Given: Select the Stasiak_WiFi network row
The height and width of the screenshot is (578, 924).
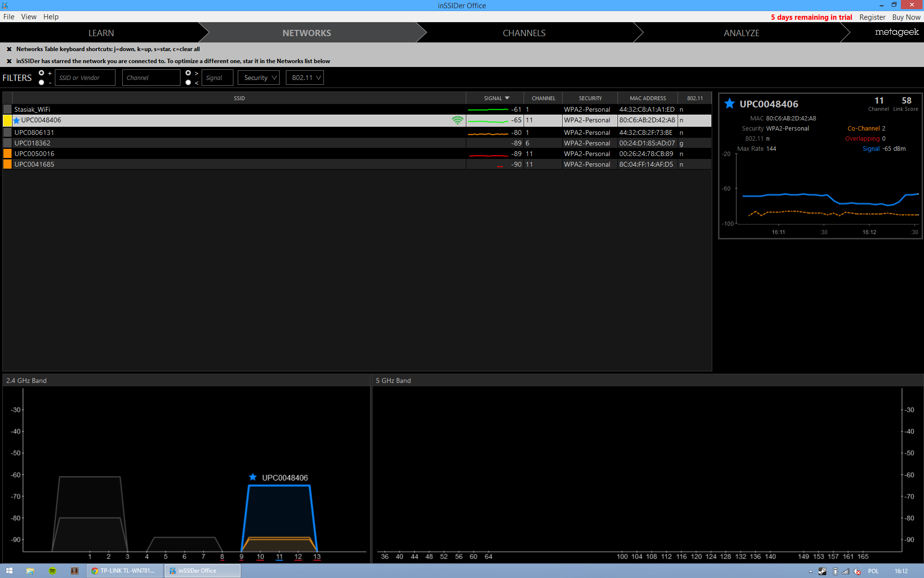Looking at the screenshot, I should point(357,110).
